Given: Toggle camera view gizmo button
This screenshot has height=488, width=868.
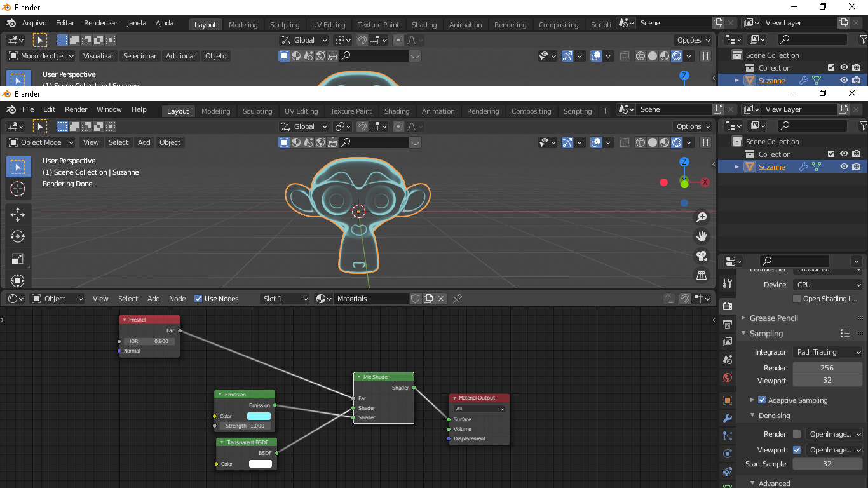Looking at the screenshot, I should [702, 256].
